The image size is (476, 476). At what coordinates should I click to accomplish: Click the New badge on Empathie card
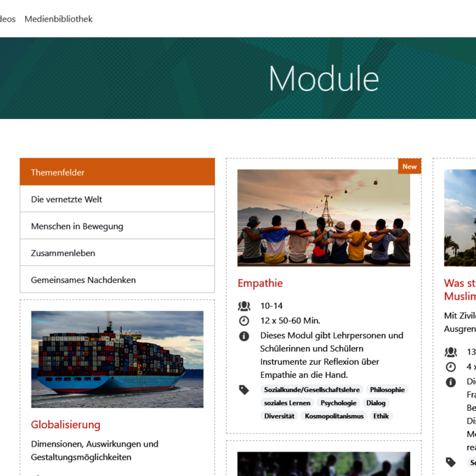click(x=409, y=167)
